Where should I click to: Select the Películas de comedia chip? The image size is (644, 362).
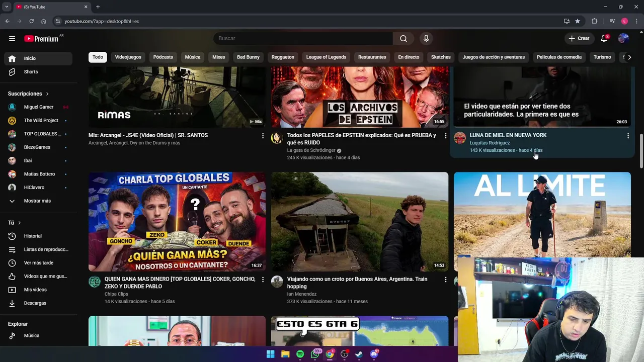click(559, 57)
